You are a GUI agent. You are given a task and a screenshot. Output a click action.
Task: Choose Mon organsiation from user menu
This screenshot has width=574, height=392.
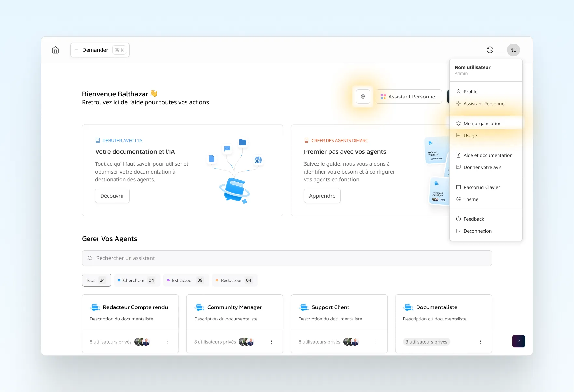point(482,124)
